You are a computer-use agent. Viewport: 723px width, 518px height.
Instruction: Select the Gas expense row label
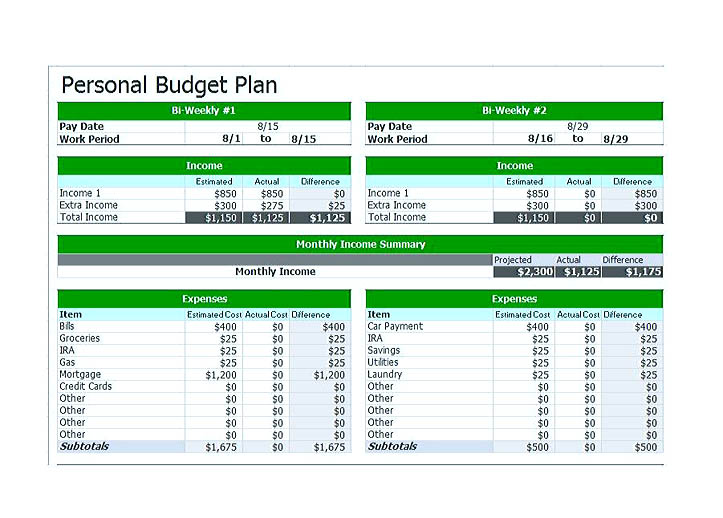67,362
